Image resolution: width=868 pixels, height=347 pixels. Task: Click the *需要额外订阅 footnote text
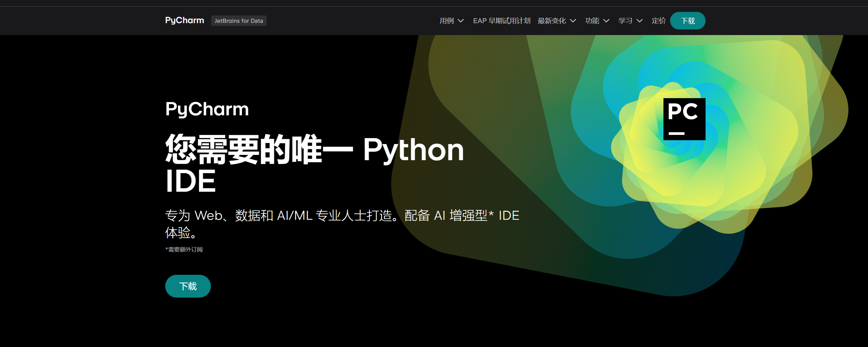pyautogui.click(x=184, y=250)
